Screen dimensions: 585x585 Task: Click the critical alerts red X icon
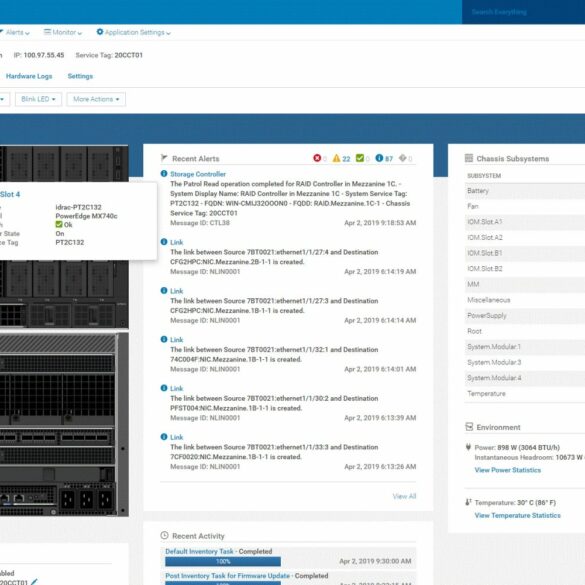click(317, 158)
